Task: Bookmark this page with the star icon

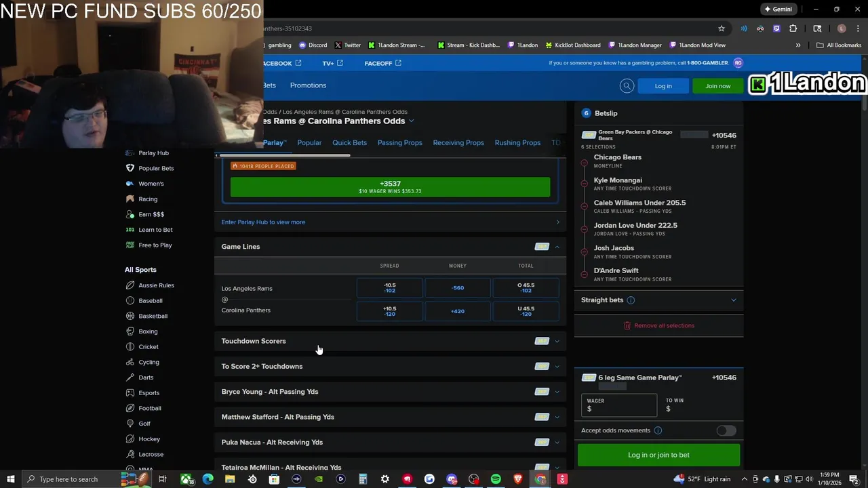Action: coord(722,28)
